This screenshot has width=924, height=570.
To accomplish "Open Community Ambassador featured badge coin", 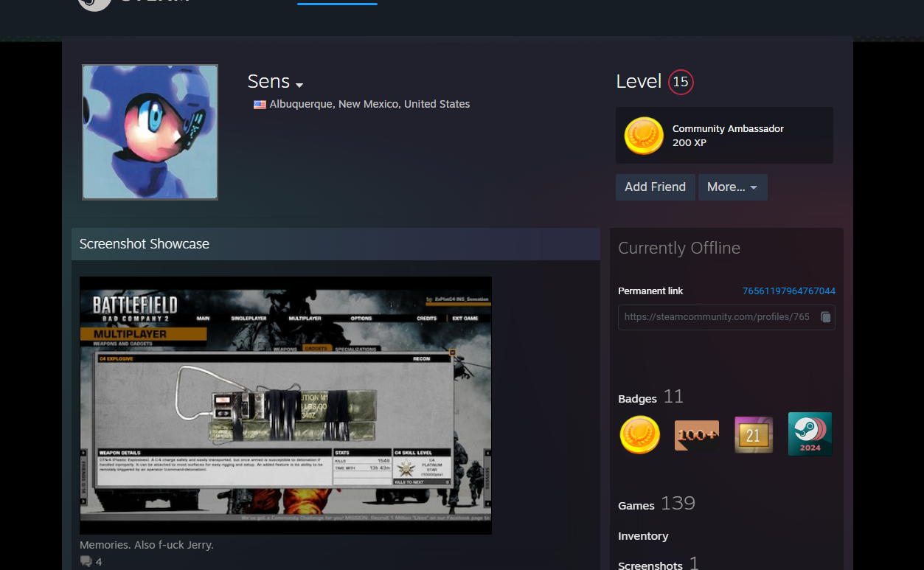I will 644,136.
